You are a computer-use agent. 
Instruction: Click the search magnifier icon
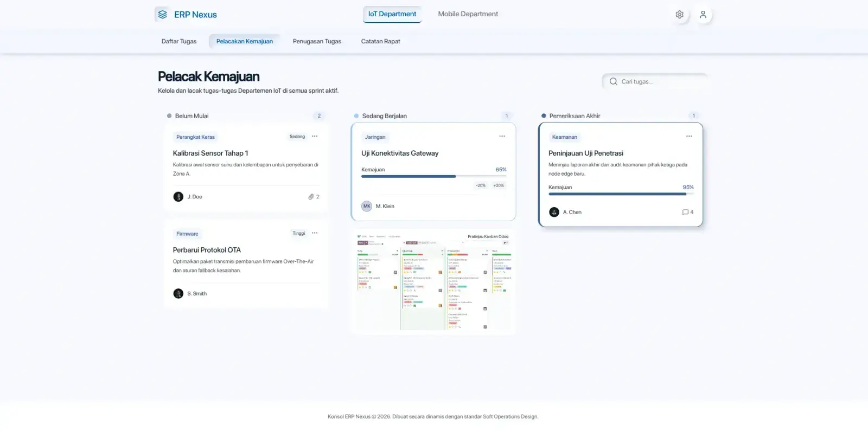pyautogui.click(x=614, y=81)
